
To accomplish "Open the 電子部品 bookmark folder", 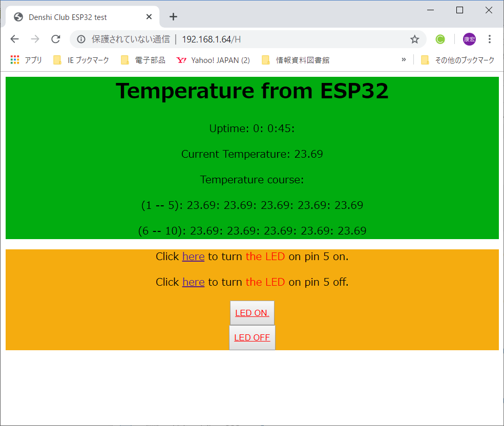I will click(143, 60).
